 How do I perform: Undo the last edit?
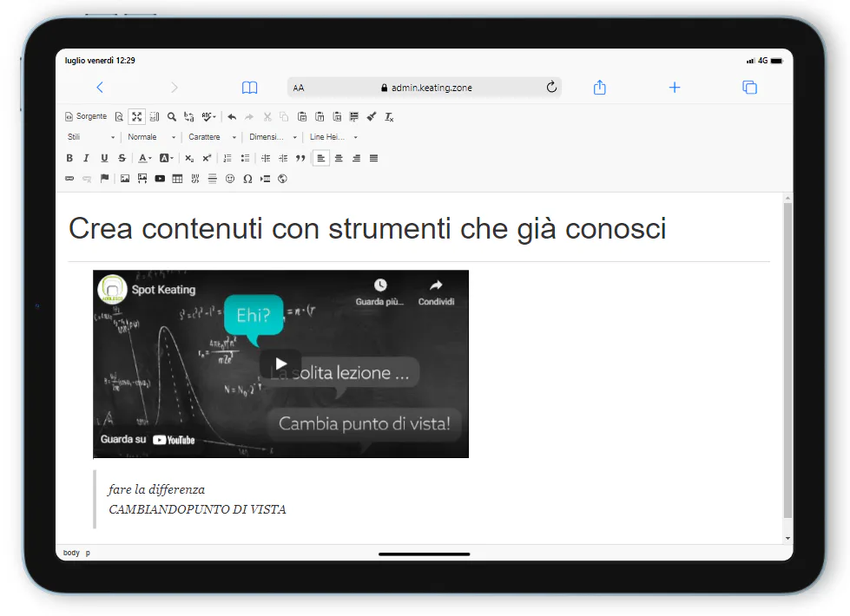pyautogui.click(x=232, y=116)
